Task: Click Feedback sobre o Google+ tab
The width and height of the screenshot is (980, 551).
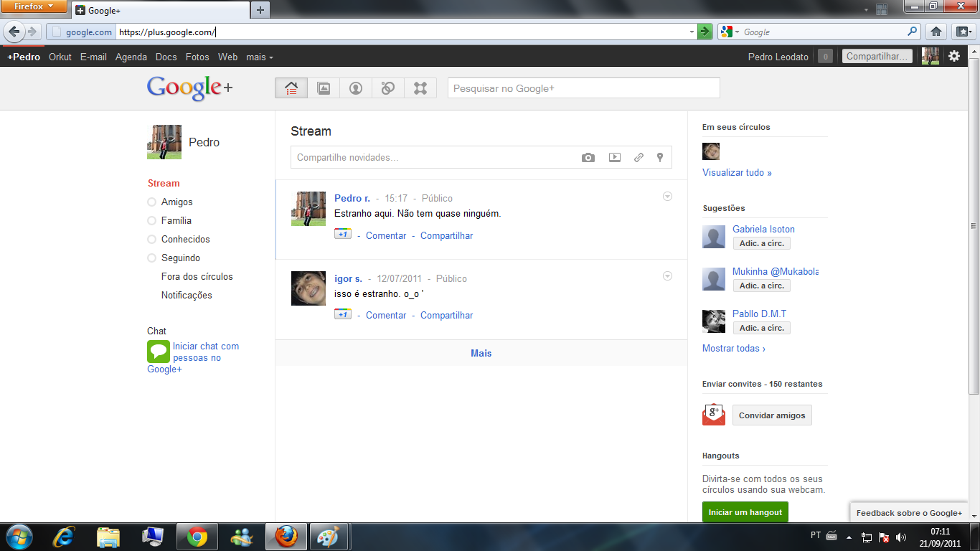Action: click(x=909, y=513)
